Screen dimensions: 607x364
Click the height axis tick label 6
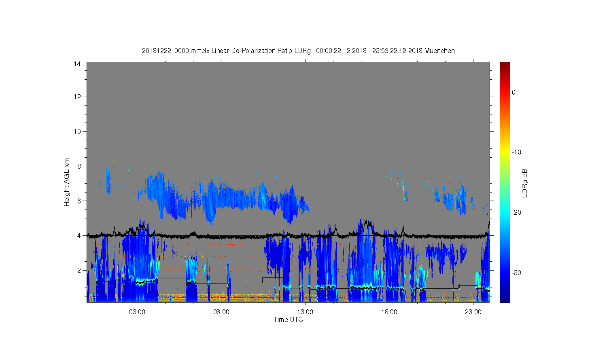point(79,201)
